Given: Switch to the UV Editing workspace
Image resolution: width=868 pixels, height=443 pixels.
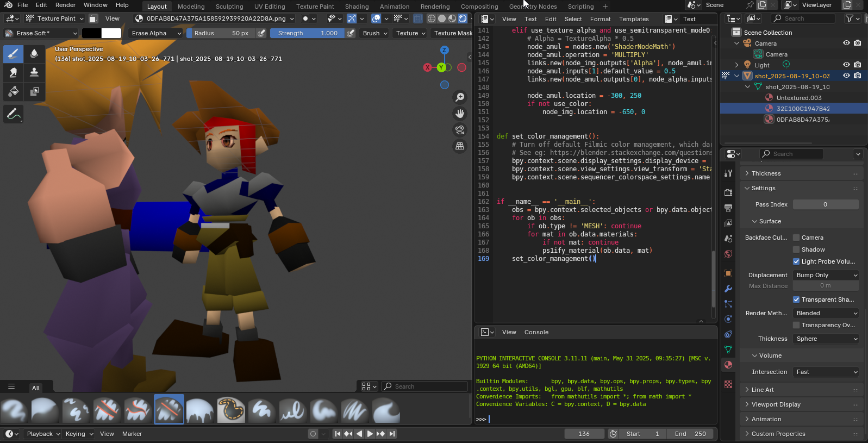Looking at the screenshot, I should click(x=270, y=7).
